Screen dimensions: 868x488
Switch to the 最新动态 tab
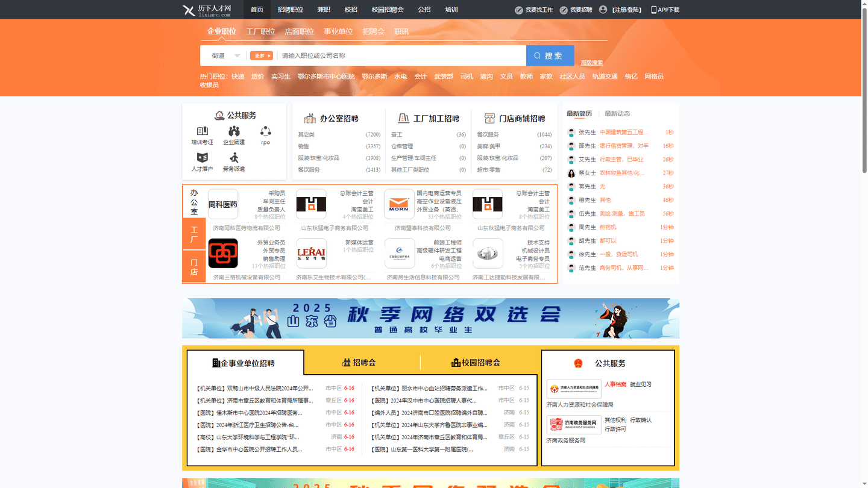pos(617,113)
